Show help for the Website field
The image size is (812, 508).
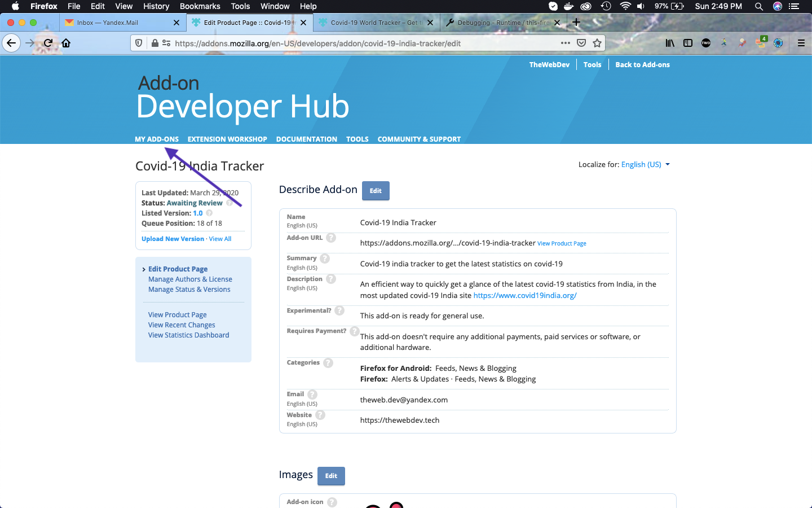[x=320, y=415]
